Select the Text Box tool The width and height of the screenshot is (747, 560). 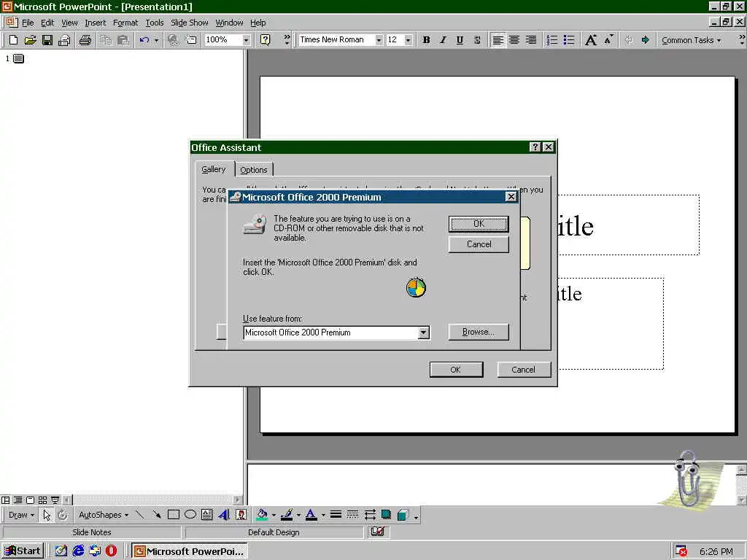206,514
